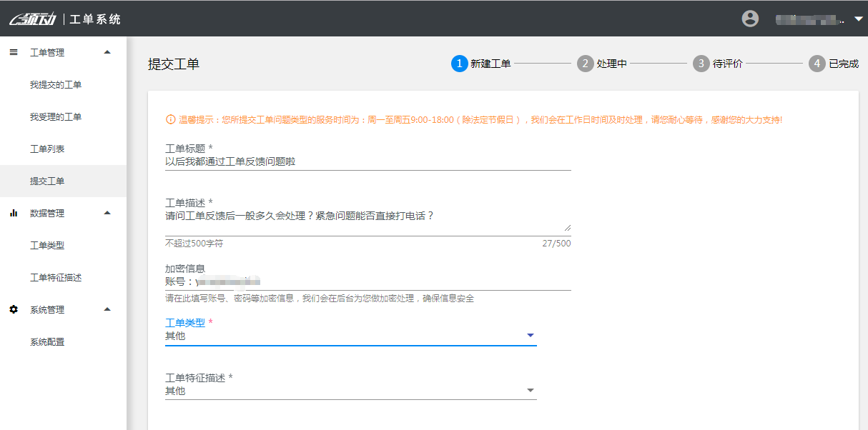Image resolution: width=868 pixels, height=430 pixels.
Task: Click the orange warning info icon
Action: click(x=170, y=119)
